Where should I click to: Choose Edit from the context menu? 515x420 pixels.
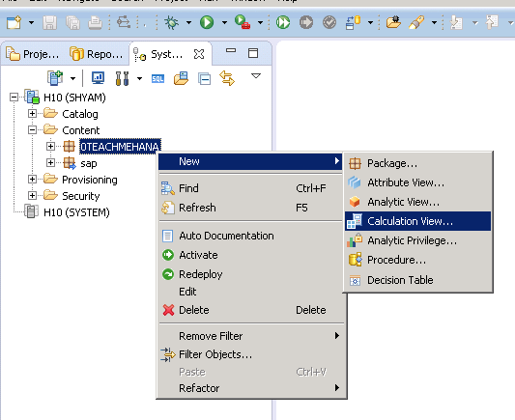click(250, 292)
